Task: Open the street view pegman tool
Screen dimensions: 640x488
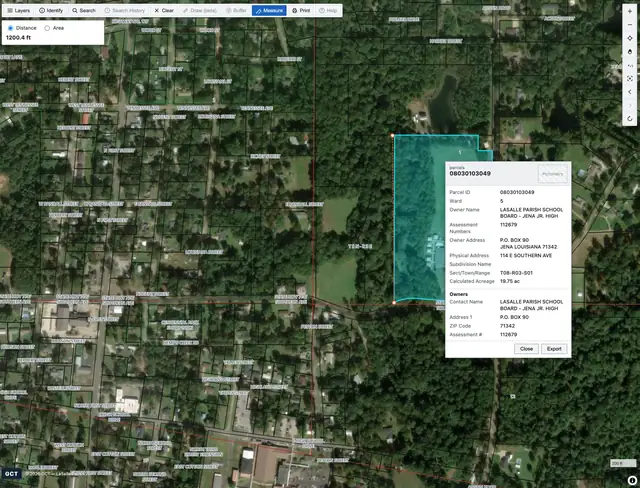Action: 630,52
